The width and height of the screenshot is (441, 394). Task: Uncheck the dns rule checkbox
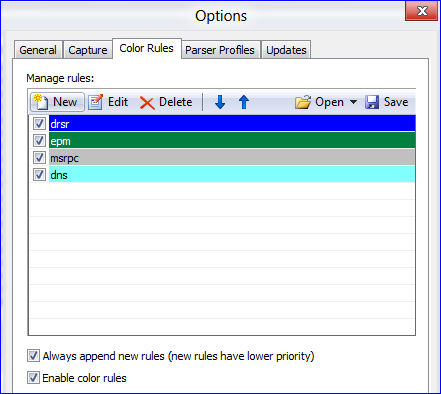pyautogui.click(x=39, y=174)
